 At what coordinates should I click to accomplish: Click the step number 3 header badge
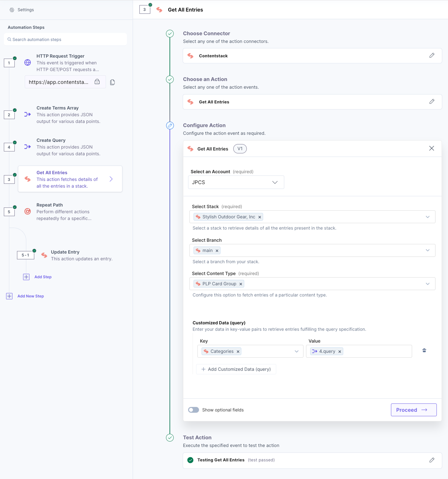145,10
